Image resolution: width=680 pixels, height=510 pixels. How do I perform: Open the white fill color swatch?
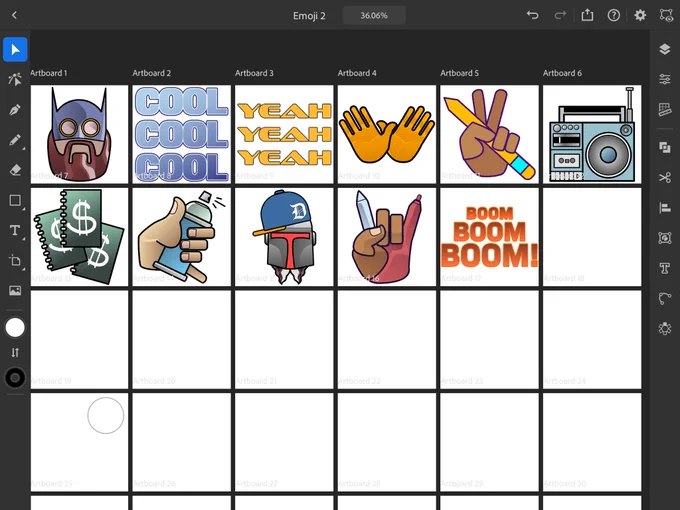(15, 327)
